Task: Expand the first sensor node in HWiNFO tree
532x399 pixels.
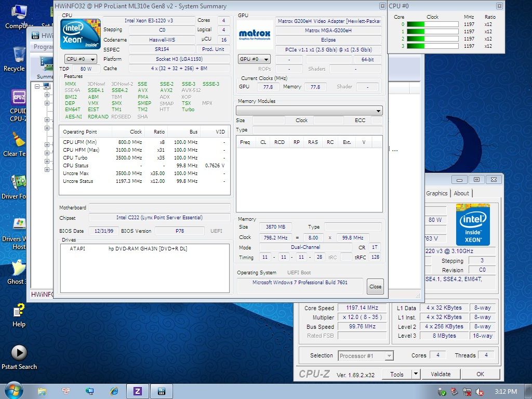Action: tap(47, 96)
